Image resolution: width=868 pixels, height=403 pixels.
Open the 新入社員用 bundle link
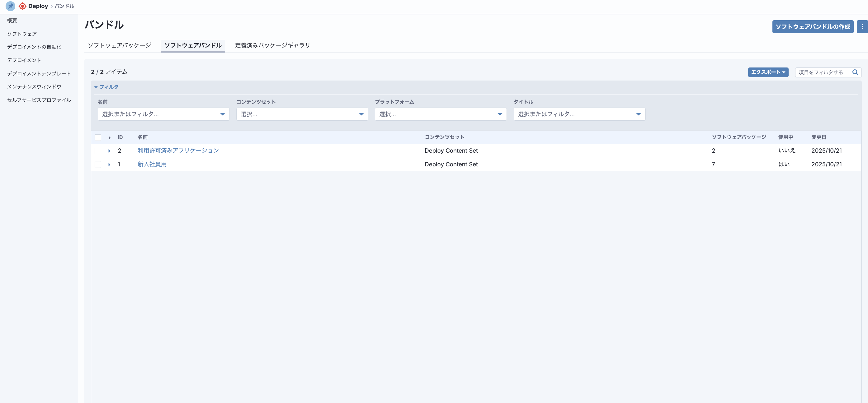[152, 164]
